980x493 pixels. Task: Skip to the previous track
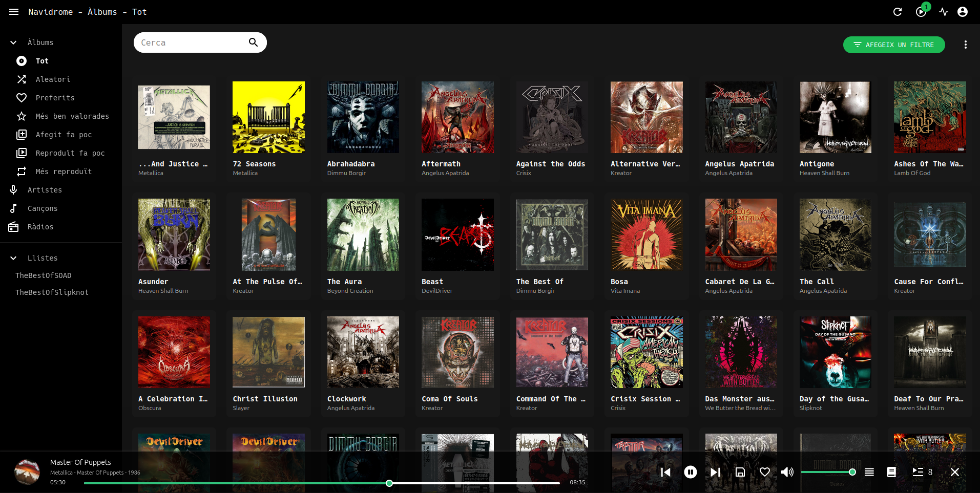coord(665,472)
